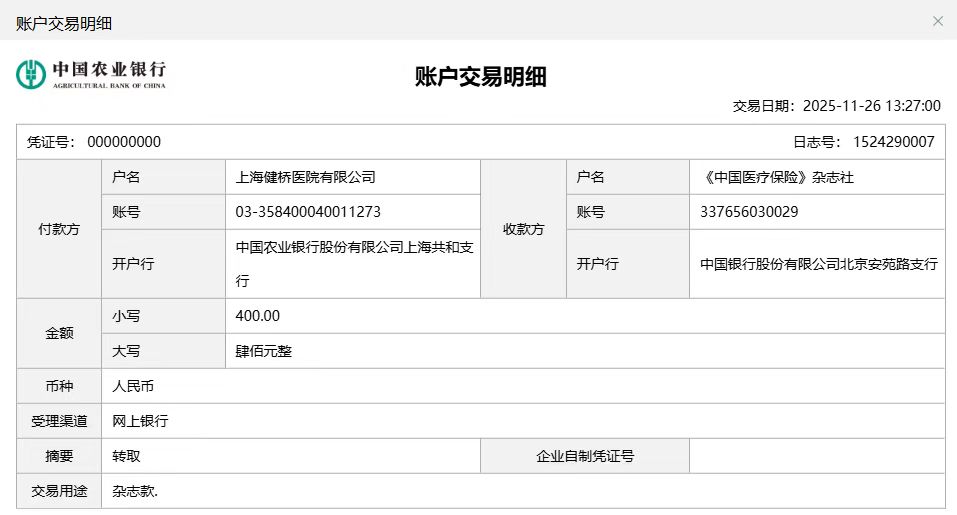Click payee bank 中国银行股份有限公司北京安苑路支行
957x515 pixels.
[x=818, y=264]
